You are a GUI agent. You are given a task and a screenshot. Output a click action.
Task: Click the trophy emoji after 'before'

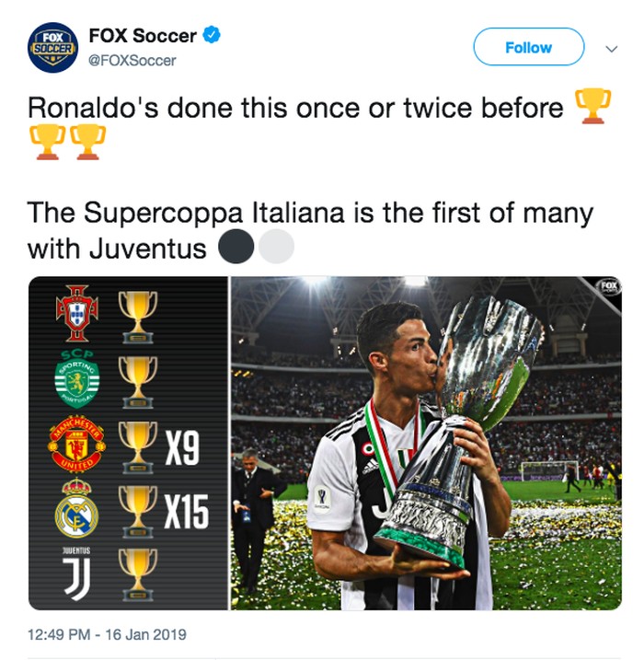coord(592,106)
